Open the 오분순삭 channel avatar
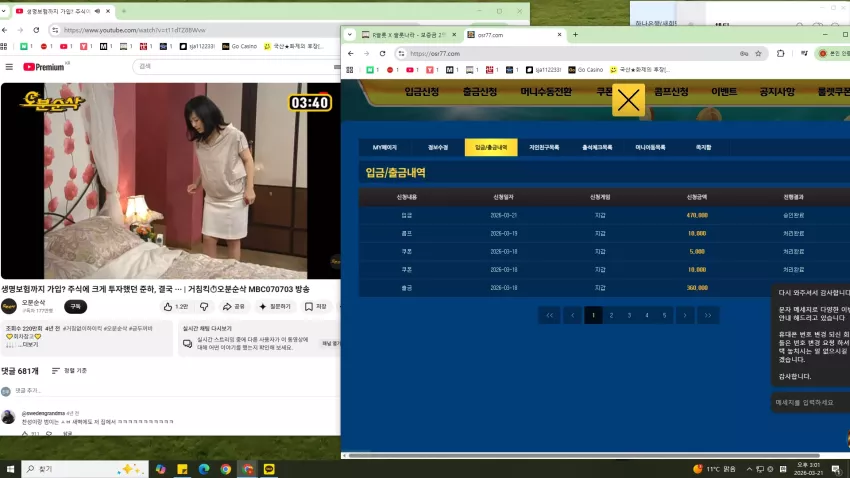 (x=9, y=307)
